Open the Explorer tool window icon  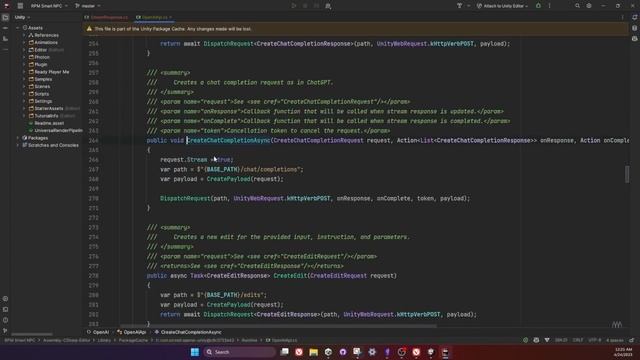point(5,18)
